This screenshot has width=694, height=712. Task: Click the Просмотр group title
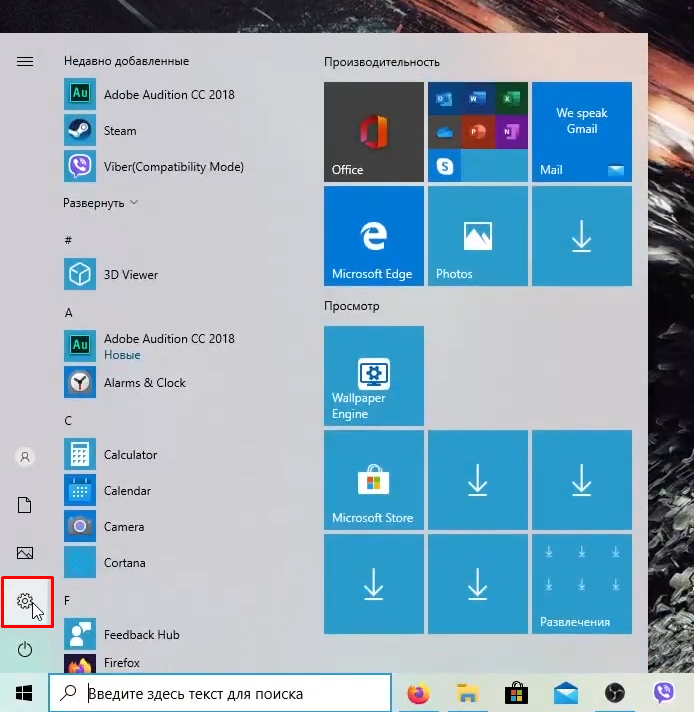[x=352, y=307]
